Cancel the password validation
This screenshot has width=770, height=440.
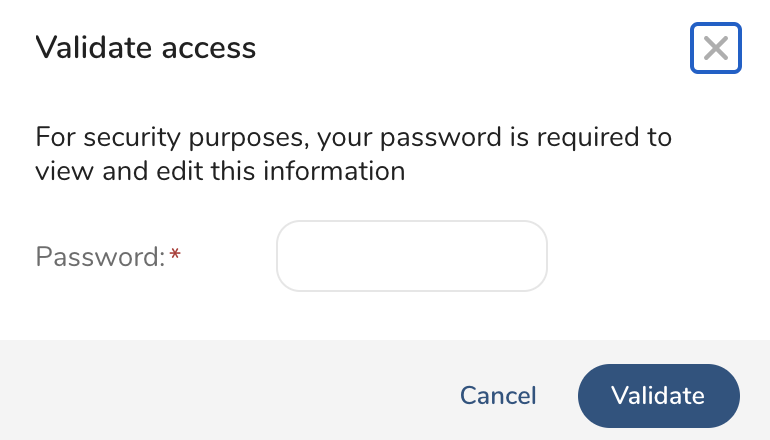tap(498, 395)
